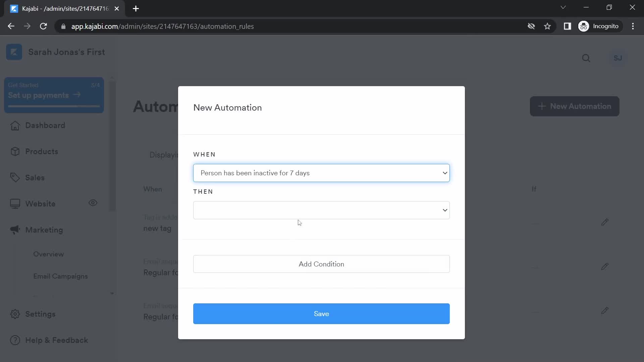644x362 pixels.
Task: Click the Kajabi logo icon
Action: (14, 52)
